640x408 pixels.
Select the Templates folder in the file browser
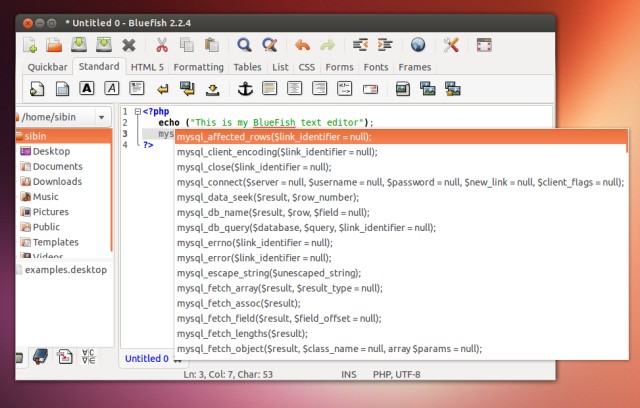50,242
